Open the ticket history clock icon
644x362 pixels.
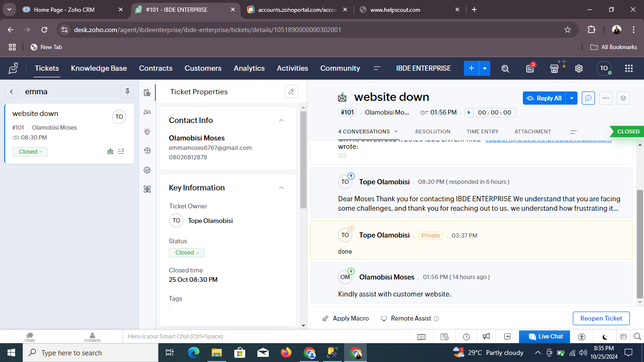(147, 150)
